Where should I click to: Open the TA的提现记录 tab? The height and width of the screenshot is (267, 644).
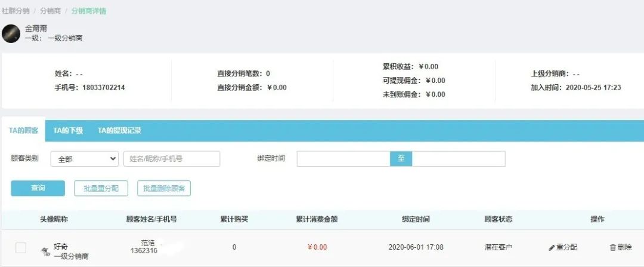coord(119,131)
